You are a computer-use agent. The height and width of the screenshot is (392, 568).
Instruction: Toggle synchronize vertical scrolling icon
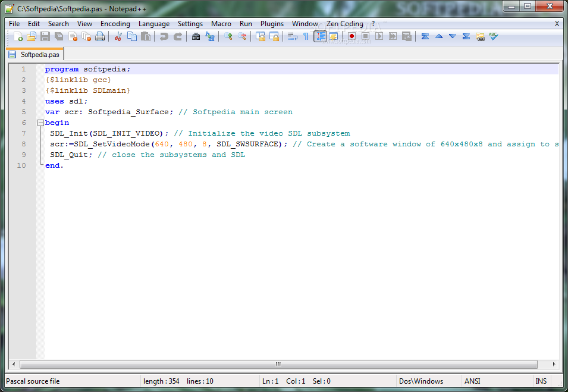click(261, 37)
